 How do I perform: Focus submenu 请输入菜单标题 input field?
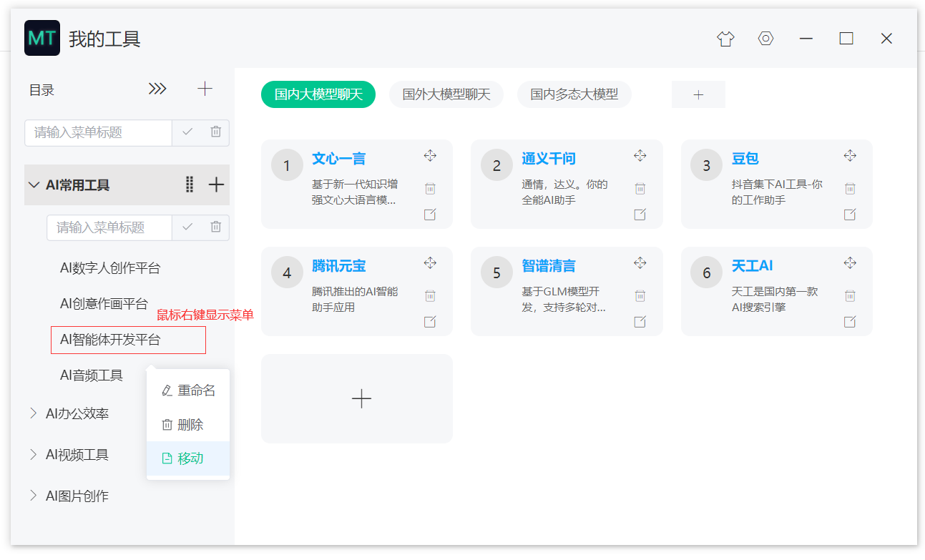109,227
